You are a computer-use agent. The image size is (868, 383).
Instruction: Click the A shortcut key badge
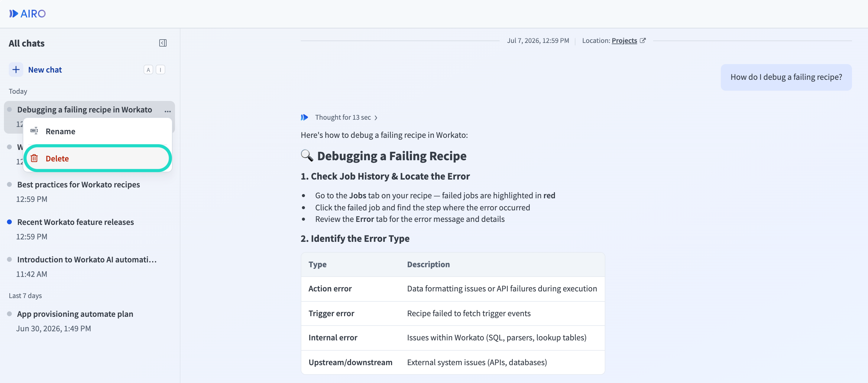(x=148, y=70)
